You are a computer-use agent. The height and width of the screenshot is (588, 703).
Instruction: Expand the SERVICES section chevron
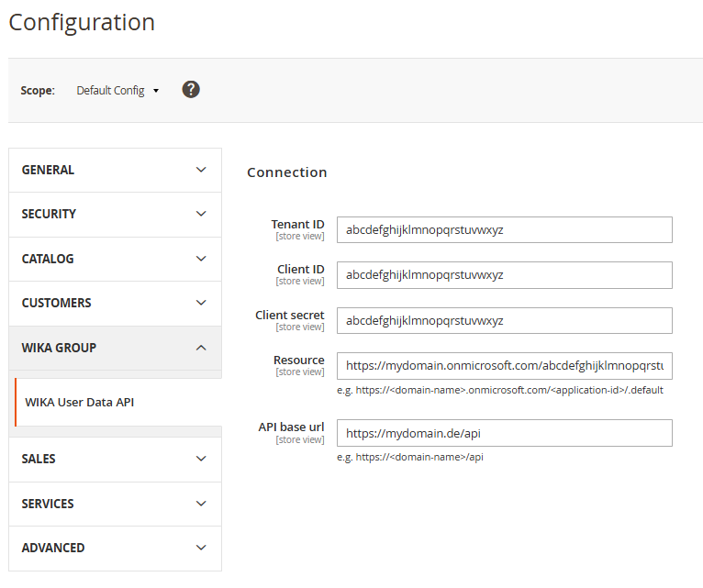click(x=202, y=504)
